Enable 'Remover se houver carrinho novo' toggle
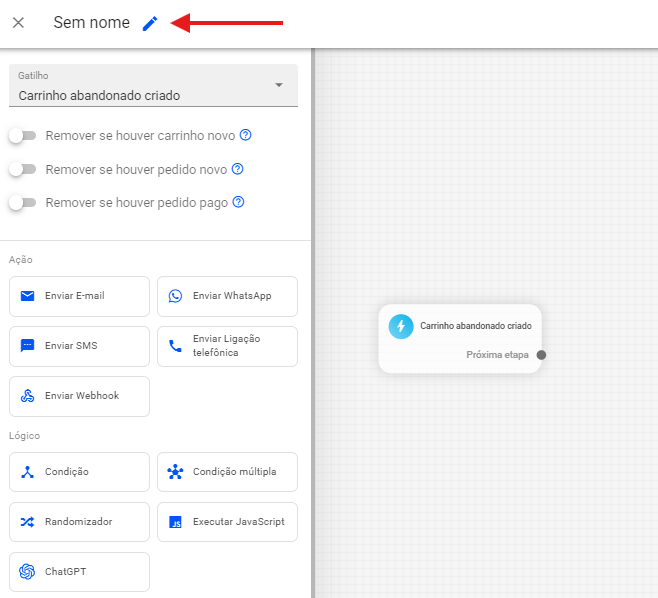This screenshot has height=598, width=658. (x=22, y=135)
